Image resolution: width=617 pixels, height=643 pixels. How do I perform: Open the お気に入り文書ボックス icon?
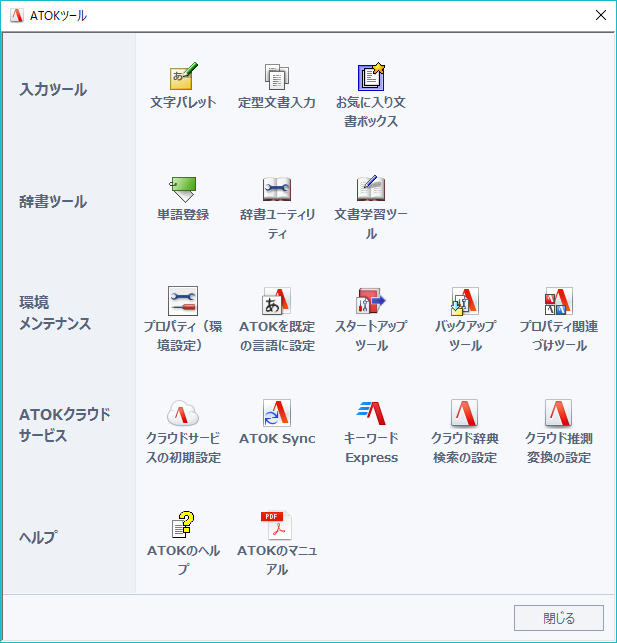point(371,76)
